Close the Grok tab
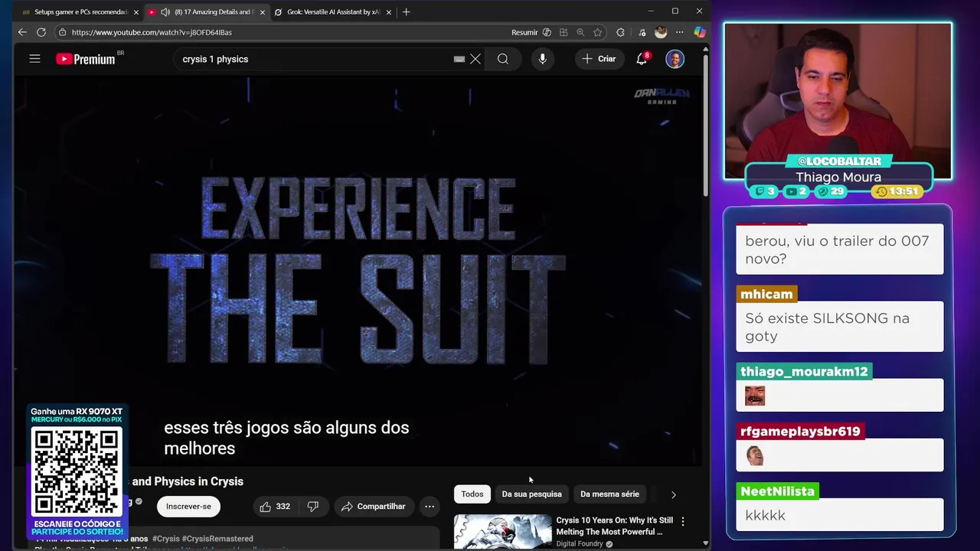The height and width of the screenshot is (551, 980). coord(388,12)
